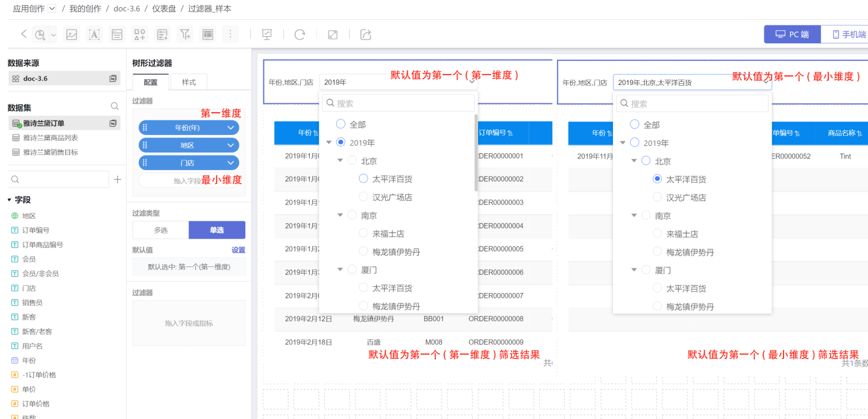868x419 pixels.
Task: Click the refresh icon in toolbar
Action: click(x=300, y=34)
